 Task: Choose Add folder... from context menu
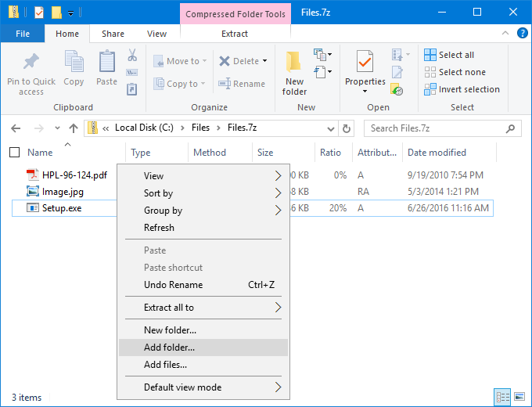[x=203, y=348]
